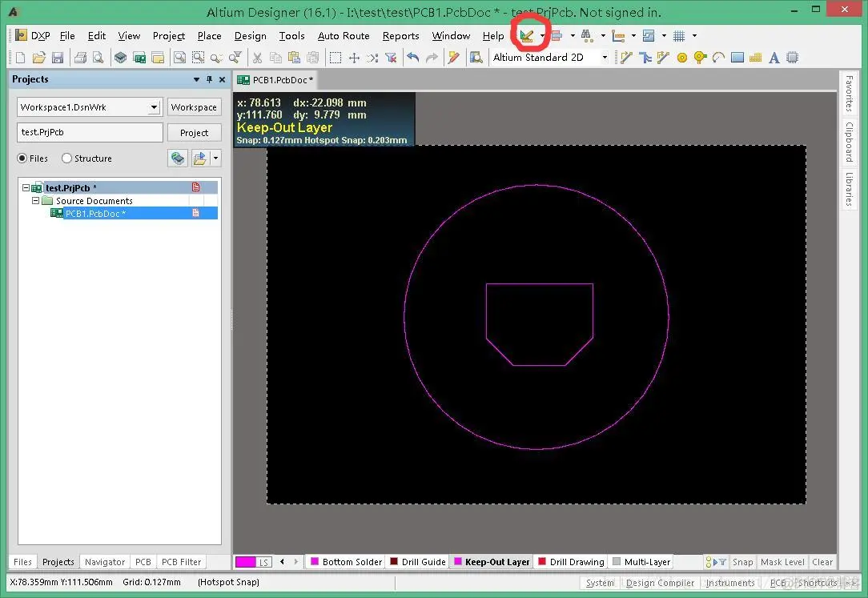Pin the Projects panel

coord(209,80)
